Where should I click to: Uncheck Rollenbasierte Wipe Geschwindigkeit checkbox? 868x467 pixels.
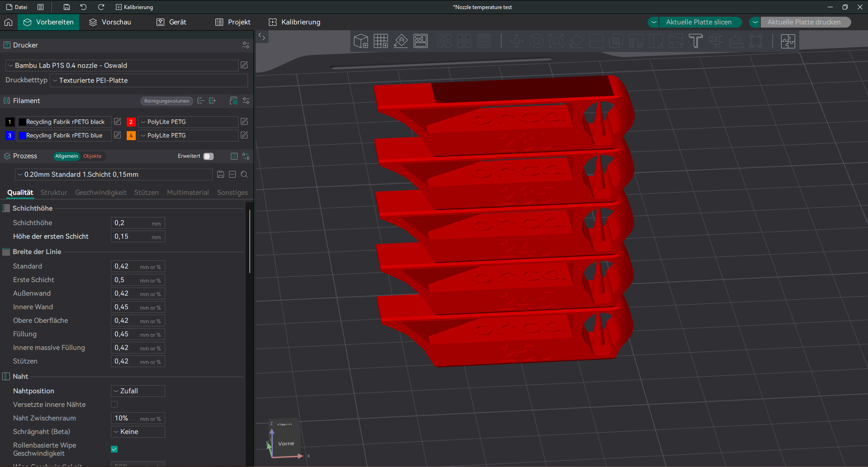point(114,449)
